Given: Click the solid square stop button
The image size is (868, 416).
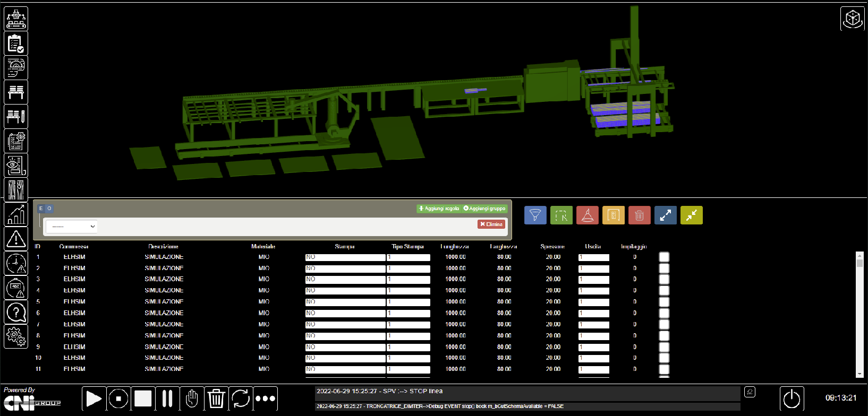Looking at the screenshot, I should [x=143, y=398].
